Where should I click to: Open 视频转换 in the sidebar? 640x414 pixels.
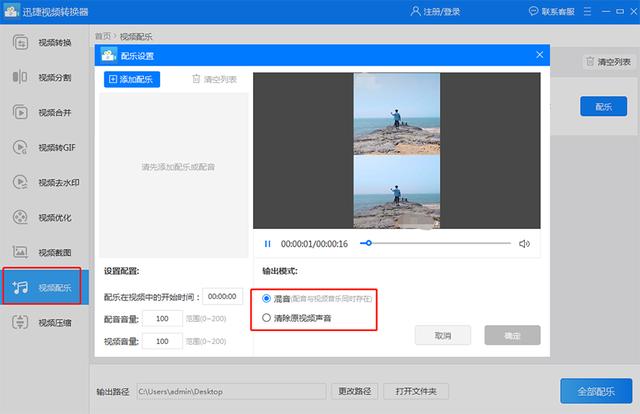pos(44,42)
